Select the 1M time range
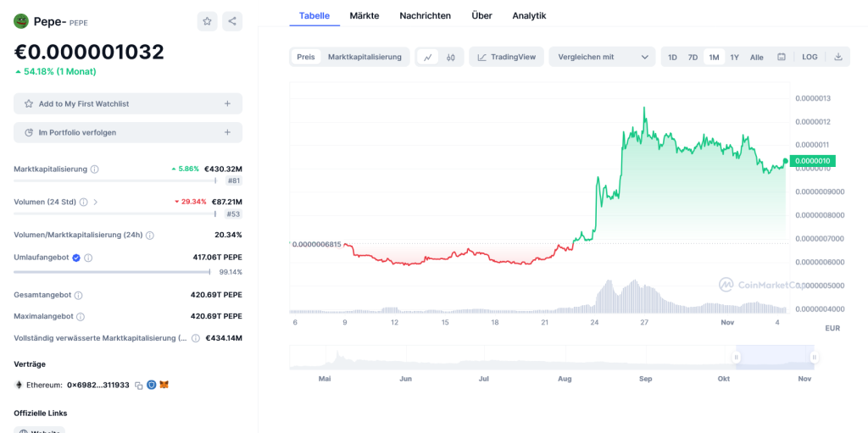 point(714,57)
